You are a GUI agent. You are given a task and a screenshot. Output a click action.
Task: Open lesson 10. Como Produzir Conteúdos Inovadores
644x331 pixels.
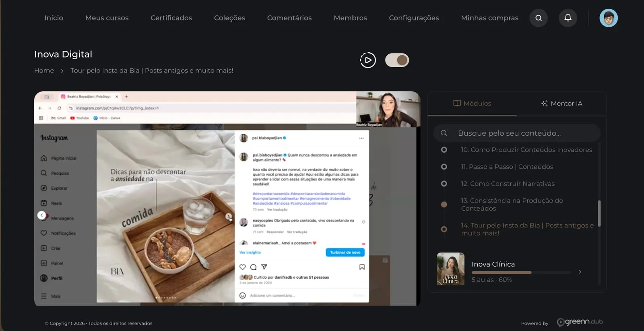pos(526,150)
